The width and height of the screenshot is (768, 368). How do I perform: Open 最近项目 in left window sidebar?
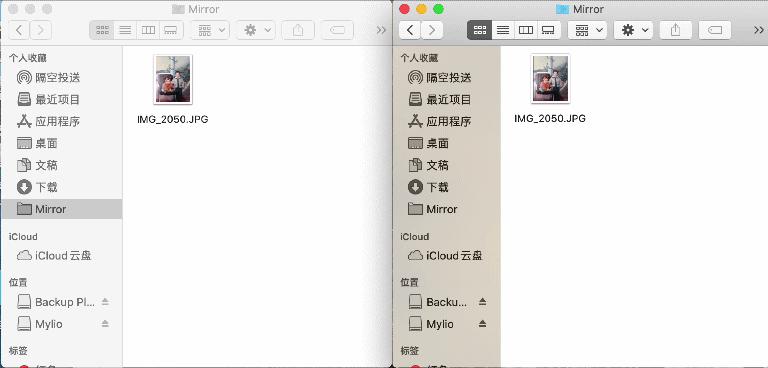(x=61, y=99)
